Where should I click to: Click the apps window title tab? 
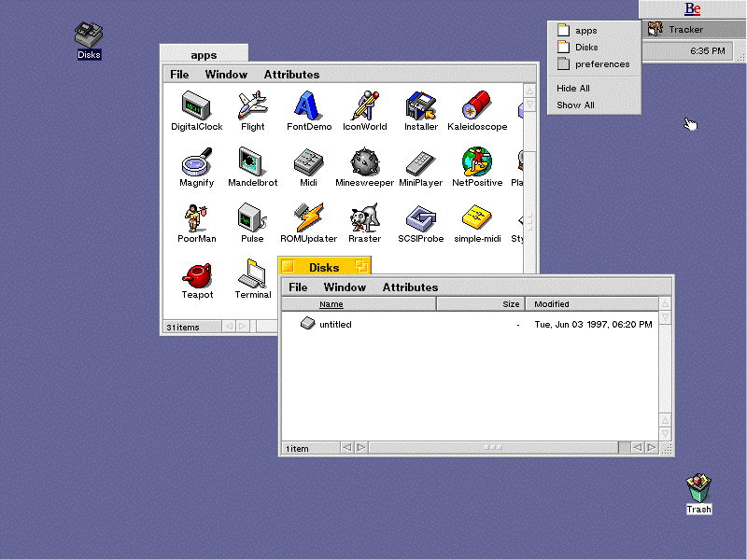pos(204,53)
